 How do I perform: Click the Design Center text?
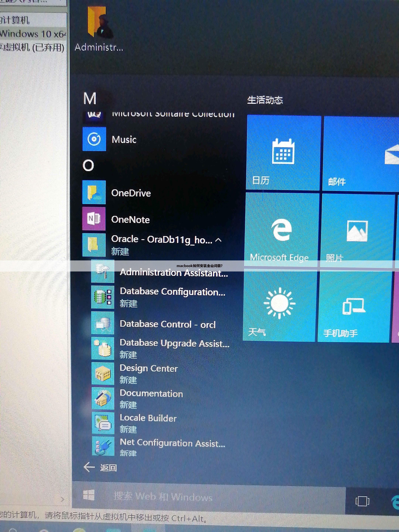pos(149,368)
